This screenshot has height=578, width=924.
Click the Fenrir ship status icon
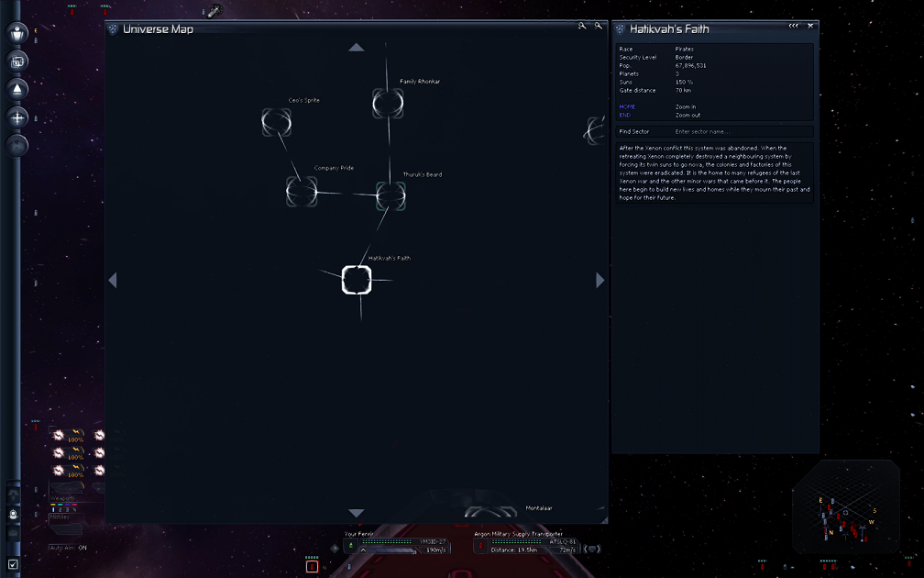pyautogui.click(x=350, y=546)
